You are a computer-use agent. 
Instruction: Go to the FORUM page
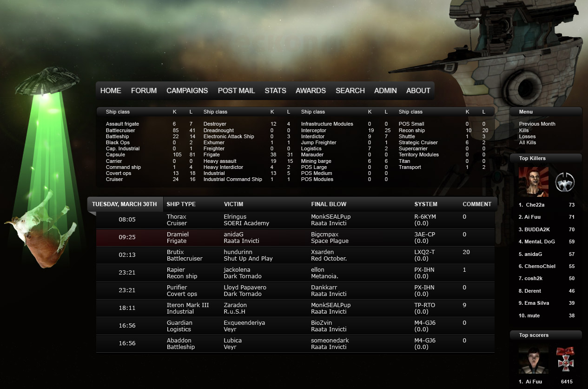(x=144, y=91)
